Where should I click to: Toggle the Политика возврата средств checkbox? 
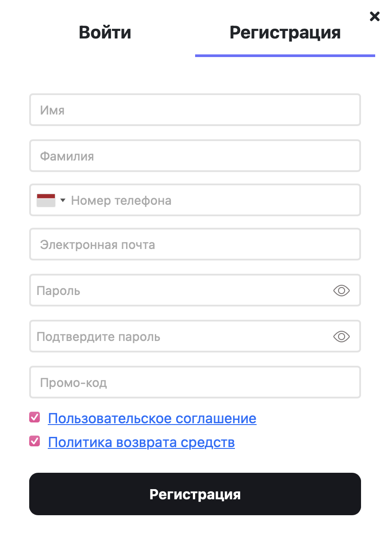(x=35, y=441)
